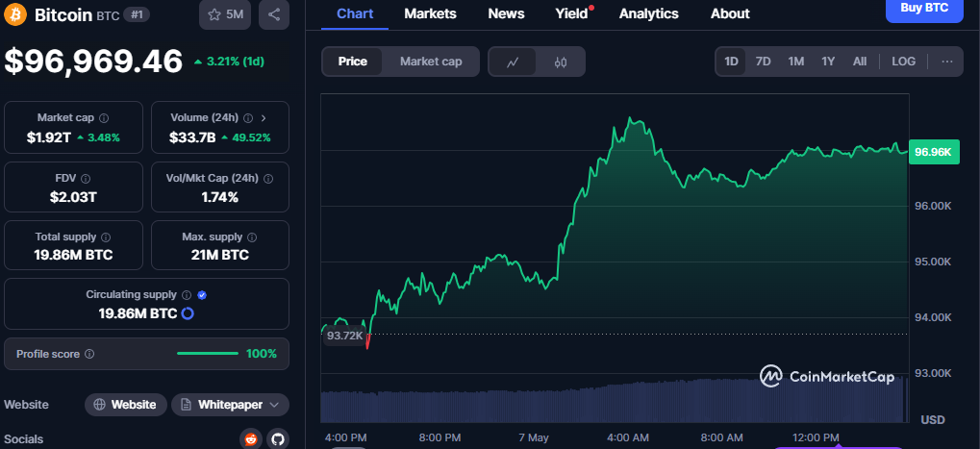Toggle LOG scale on chart

[x=904, y=62]
